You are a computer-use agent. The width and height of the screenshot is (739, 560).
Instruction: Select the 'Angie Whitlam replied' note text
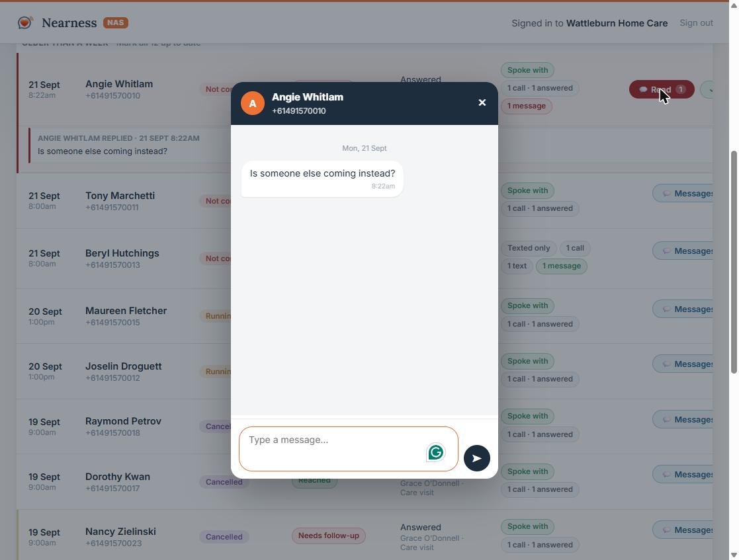pyautogui.click(x=118, y=138)
